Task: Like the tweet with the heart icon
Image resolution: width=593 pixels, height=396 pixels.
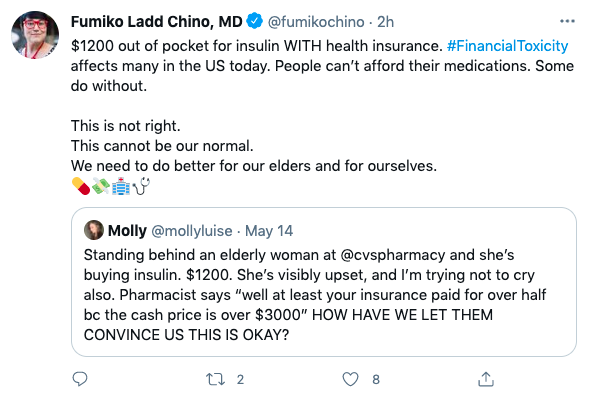Action: [x=350, y=379]
